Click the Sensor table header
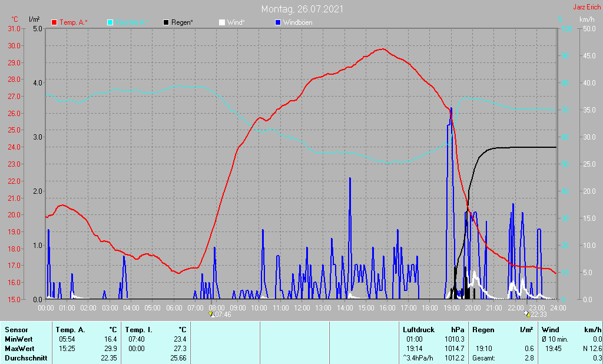Screen dimensions: 603x364 point(16,330)
